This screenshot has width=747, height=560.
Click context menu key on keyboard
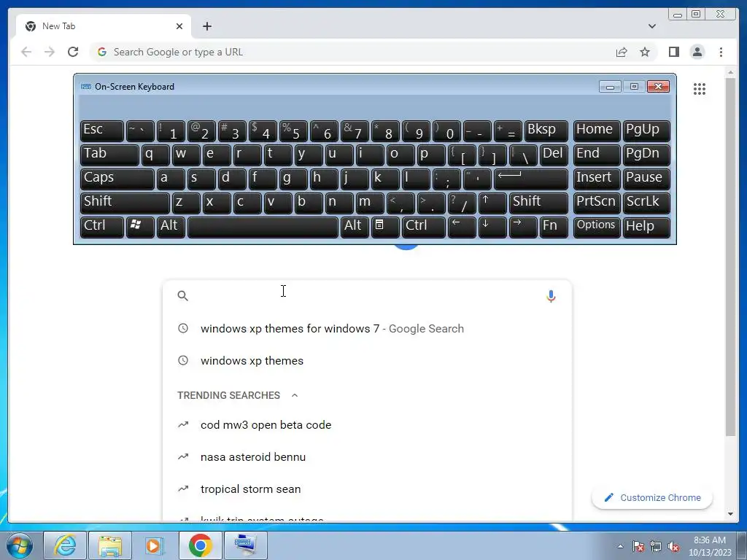385,226
